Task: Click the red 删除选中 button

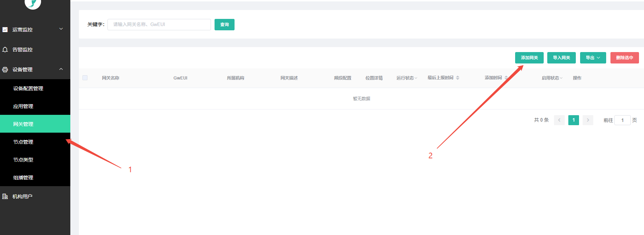Action: click(x=624, y=58)
